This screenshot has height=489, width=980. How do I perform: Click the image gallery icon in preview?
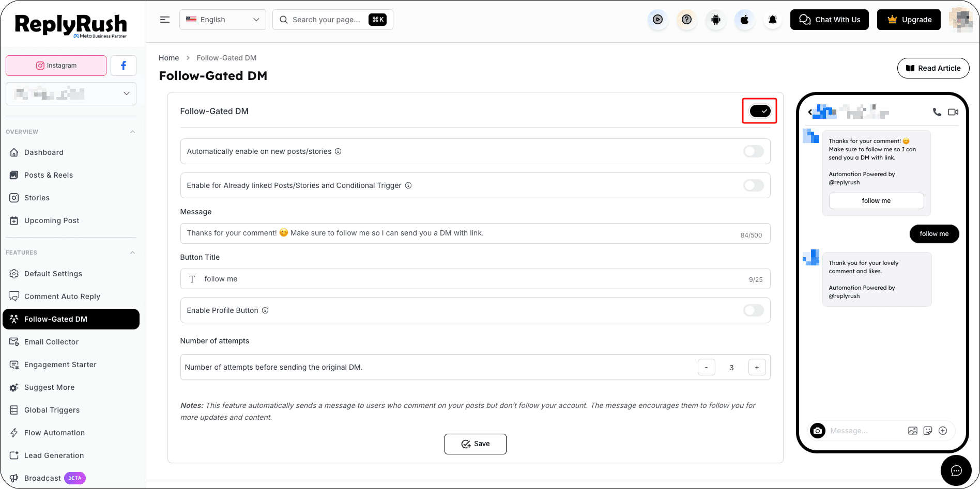pos(913,431)
